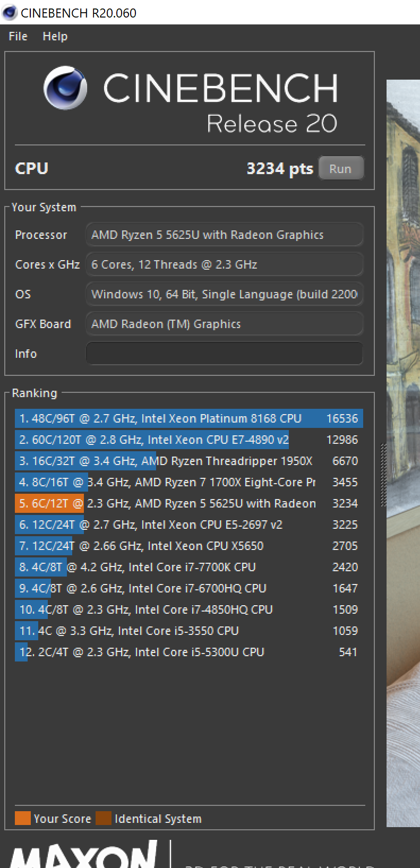Viewport: 420px width, 868px height.
Task: Click the 3234 pts CPU score
Action: tap(280, 169)
